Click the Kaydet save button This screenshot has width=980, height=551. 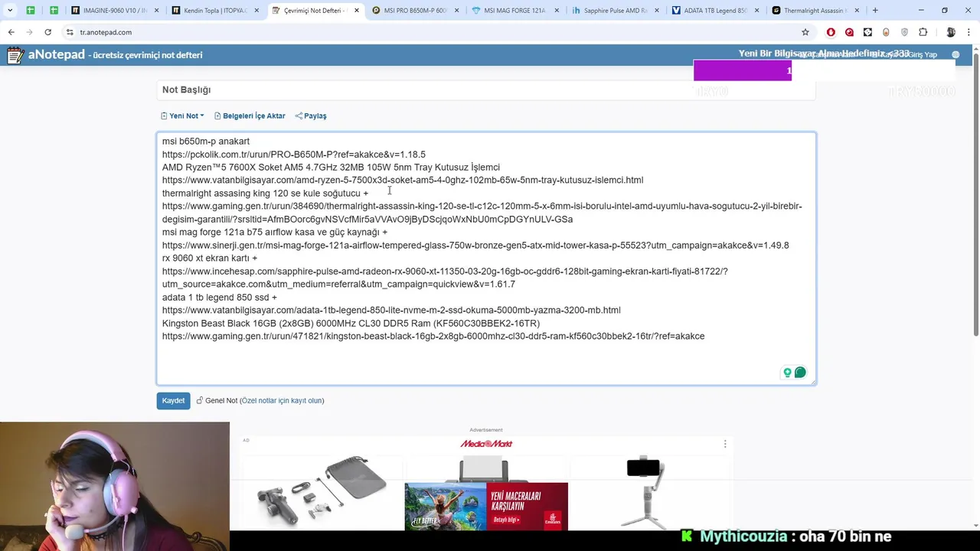click(x=173, y=401)
